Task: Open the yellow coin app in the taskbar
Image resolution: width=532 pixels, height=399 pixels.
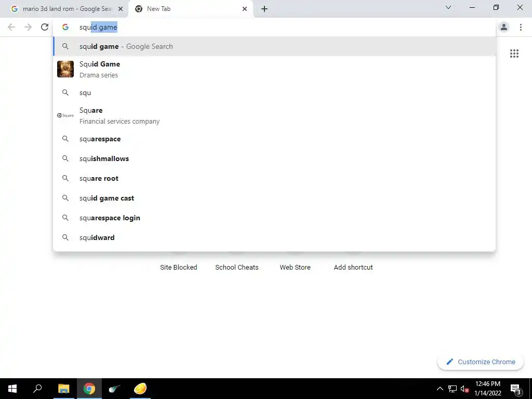Action: coord(140,389)
